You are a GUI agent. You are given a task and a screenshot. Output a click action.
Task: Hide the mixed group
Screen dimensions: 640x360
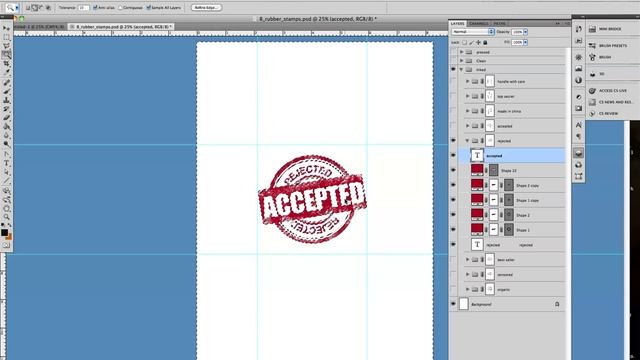pos(453,69)
